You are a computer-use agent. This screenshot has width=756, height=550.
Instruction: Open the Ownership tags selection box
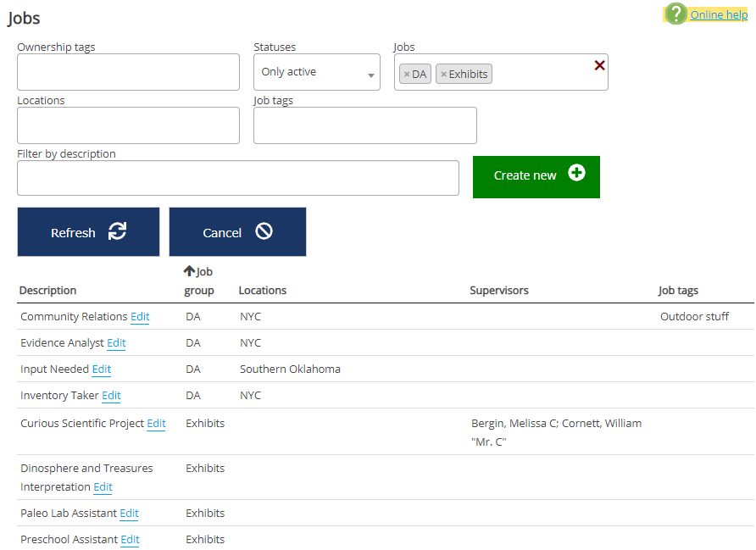coord(128,72)
